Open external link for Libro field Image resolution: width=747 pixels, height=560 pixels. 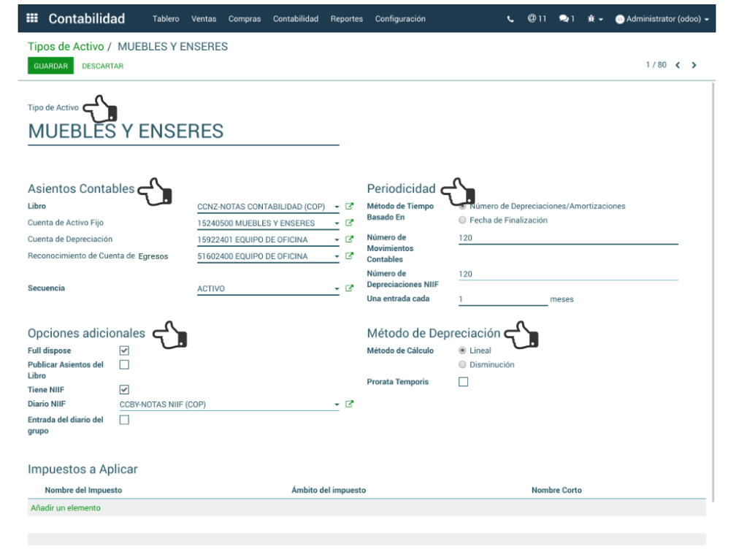[349, 207]
